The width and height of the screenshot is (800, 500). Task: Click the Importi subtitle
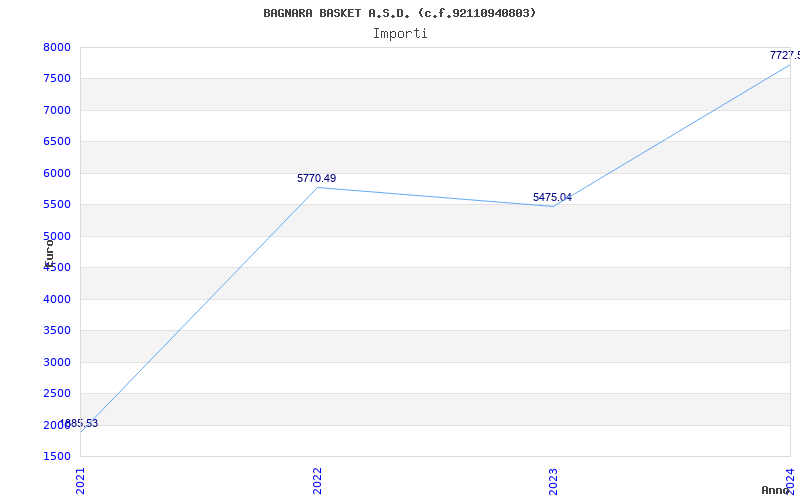point(400,34)
